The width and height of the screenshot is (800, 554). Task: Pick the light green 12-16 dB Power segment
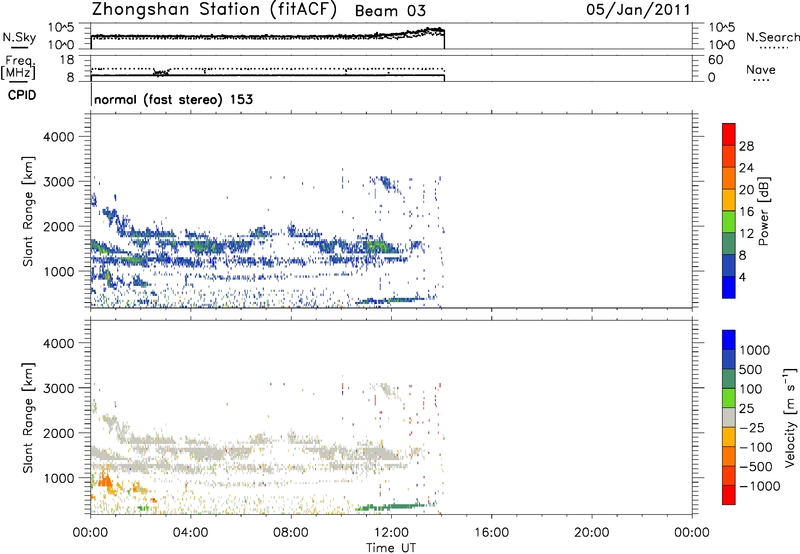tap(729, 222)
